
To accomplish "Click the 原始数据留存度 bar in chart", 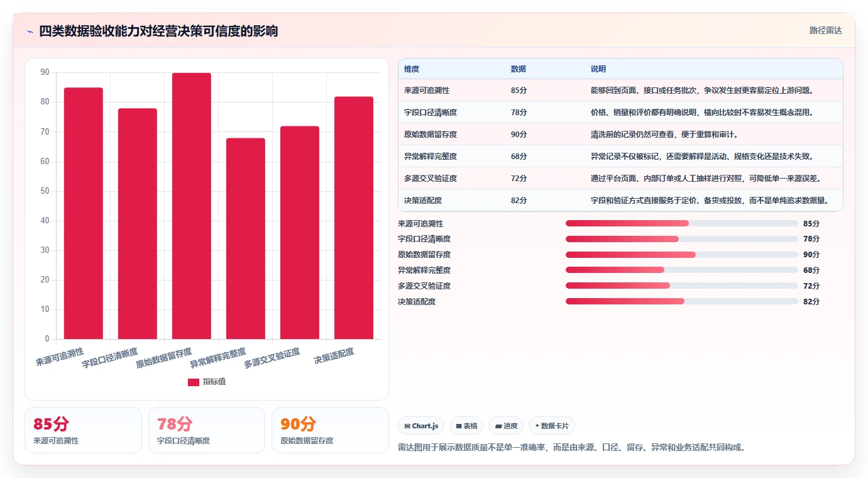I will click(192, 206).
